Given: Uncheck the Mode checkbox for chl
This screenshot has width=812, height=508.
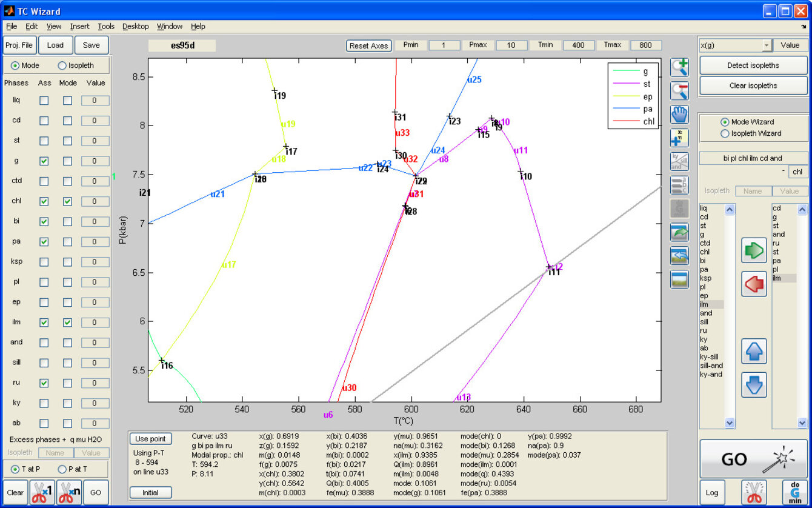Looking at the screenshot, I should coord(67,201).
